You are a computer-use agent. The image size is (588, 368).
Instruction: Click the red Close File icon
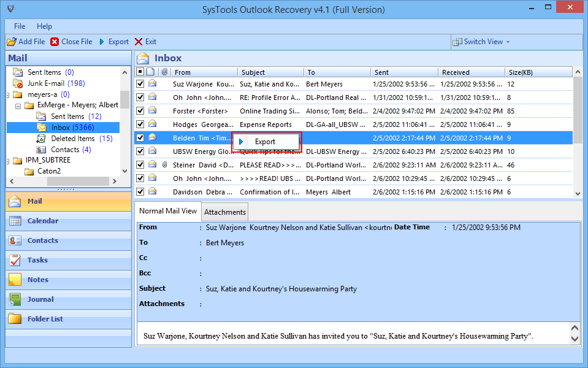coord(55,42)
